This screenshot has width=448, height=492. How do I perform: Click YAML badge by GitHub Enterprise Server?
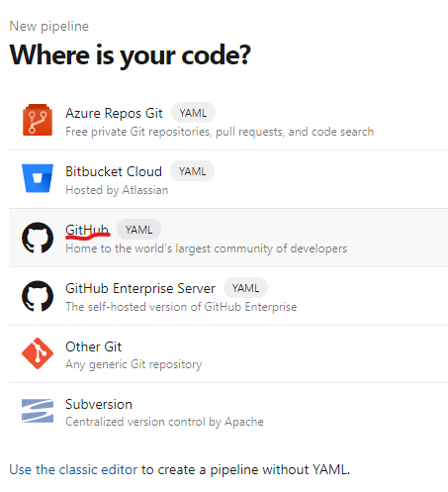[245, 288]
